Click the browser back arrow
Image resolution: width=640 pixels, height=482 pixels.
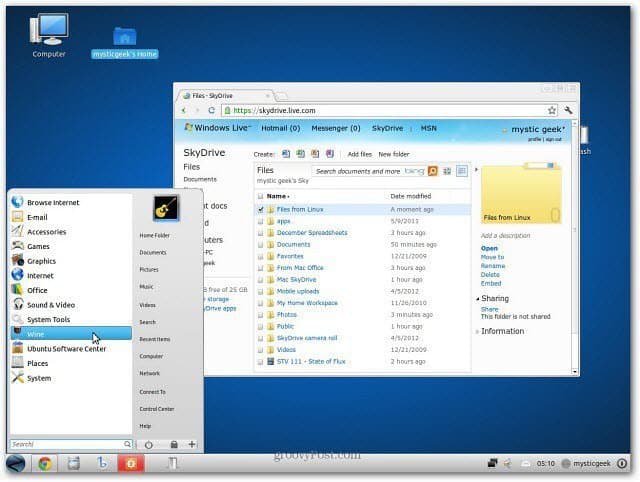click(x=184, y=110)
